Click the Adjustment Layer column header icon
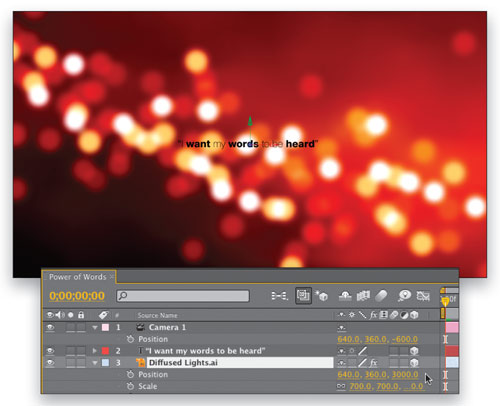The image size is (500, 406). pos(404,315)
